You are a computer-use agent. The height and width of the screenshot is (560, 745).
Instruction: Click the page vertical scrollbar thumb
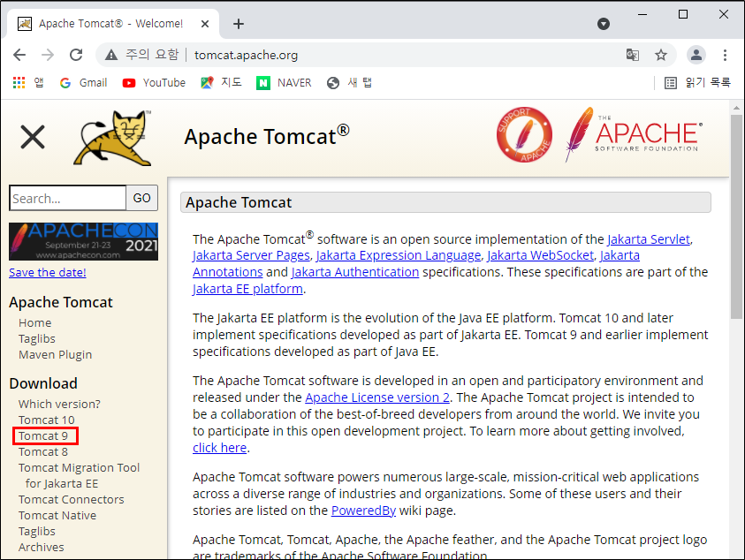[736, 216]
